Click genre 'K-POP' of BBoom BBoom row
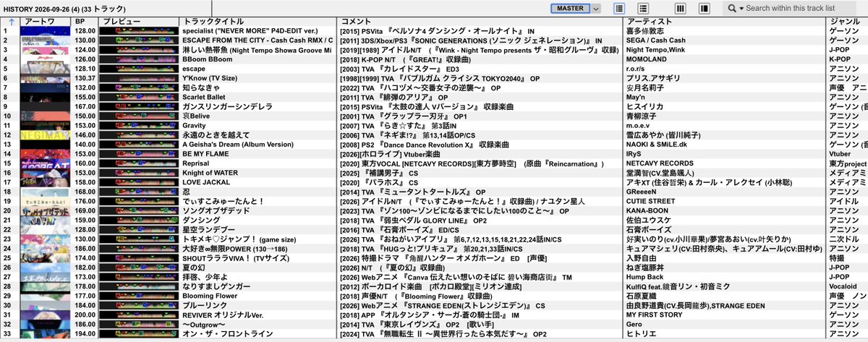868x342 pixels. pos(840,59)
